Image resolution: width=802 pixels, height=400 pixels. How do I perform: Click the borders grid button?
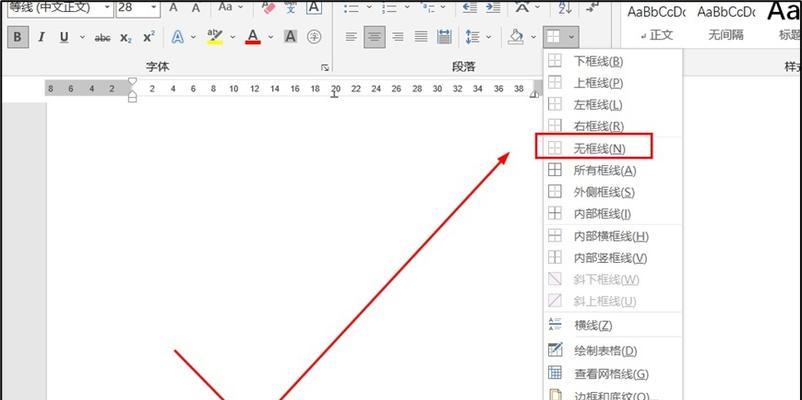click(553, 37)
